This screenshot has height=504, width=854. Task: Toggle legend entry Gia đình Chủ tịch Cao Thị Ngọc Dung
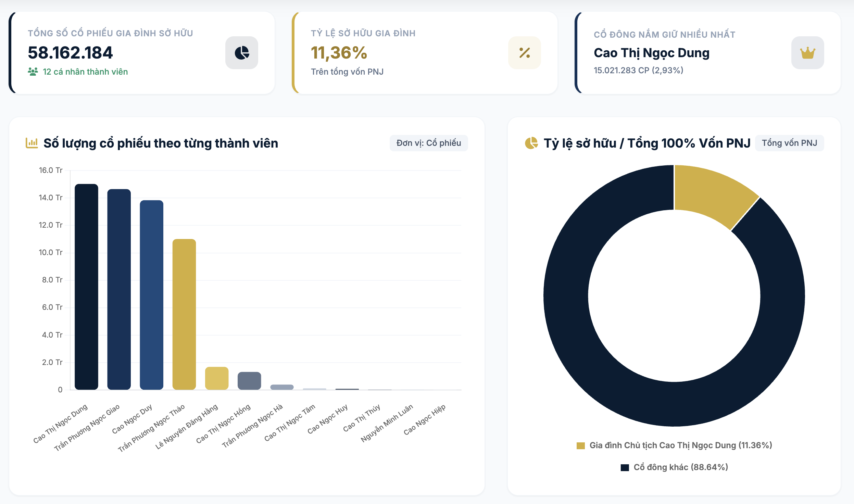[675, 445]
